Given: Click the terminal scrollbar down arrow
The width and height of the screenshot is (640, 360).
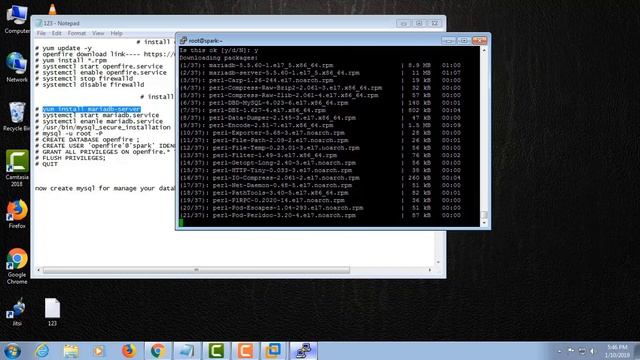Looking at the screenshot, I should (484, 223).
